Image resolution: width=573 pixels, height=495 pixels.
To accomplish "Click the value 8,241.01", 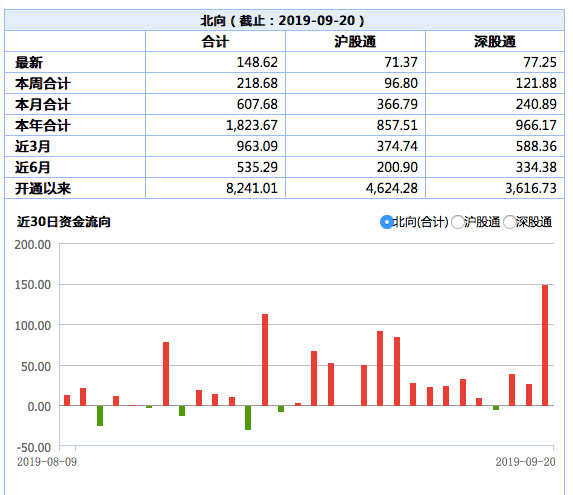I will point(252,189).
